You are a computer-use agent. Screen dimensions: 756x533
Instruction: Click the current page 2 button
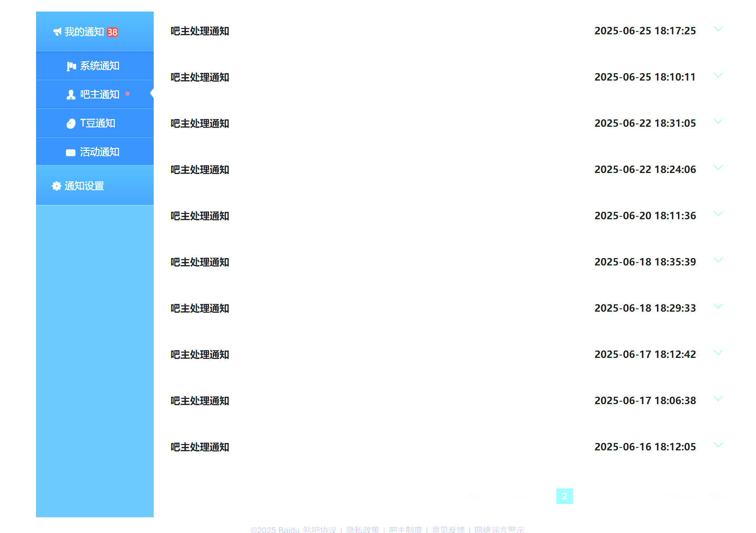(565, 496)
